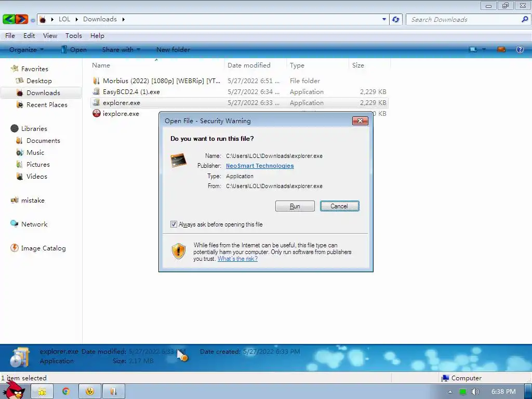Sort by the Date modified column header
The width and height of the screenshot is (532, 399).
pos(255,65)
